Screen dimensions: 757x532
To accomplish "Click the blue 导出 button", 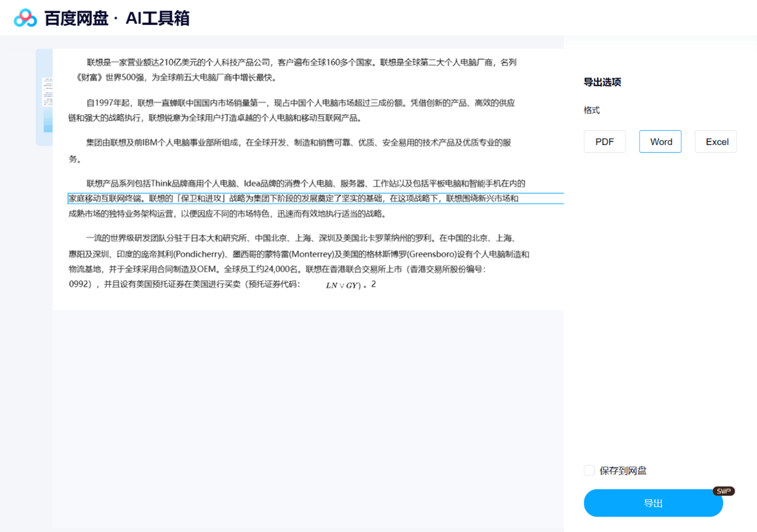I will pyautogui.click(x=653, y=503).
